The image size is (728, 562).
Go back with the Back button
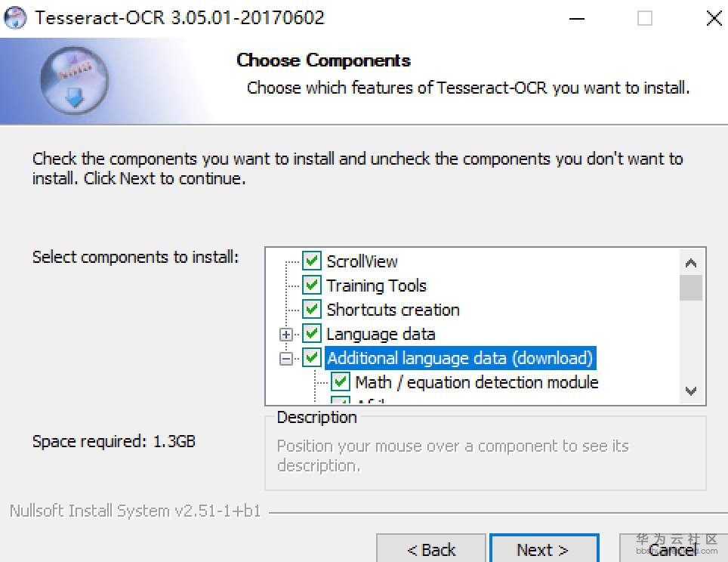point(431,549)
